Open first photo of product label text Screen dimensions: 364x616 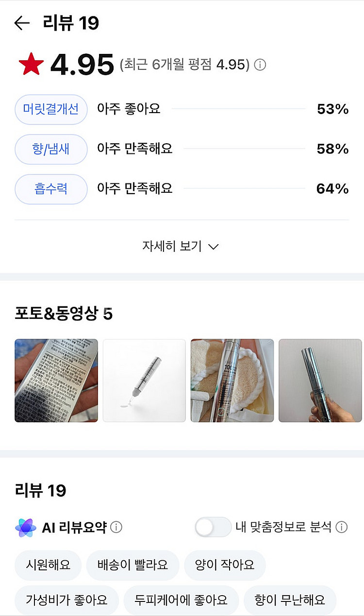click(56, 381)
